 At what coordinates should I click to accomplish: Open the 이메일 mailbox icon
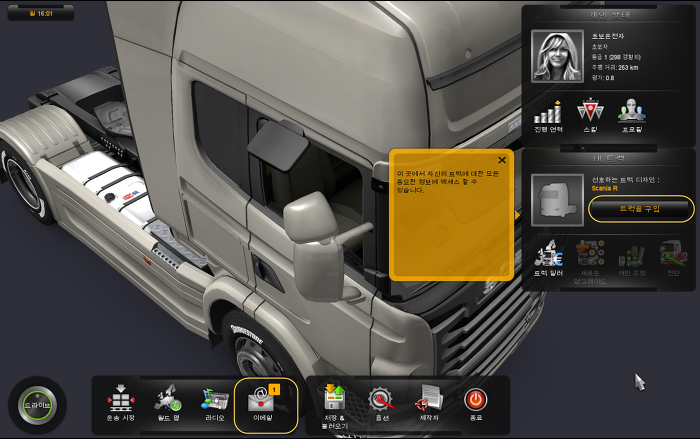[x=262, y=403]
